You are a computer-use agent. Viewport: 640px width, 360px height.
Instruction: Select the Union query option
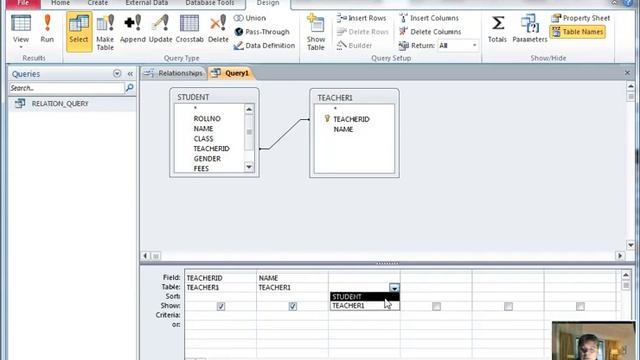coord(250,18)
